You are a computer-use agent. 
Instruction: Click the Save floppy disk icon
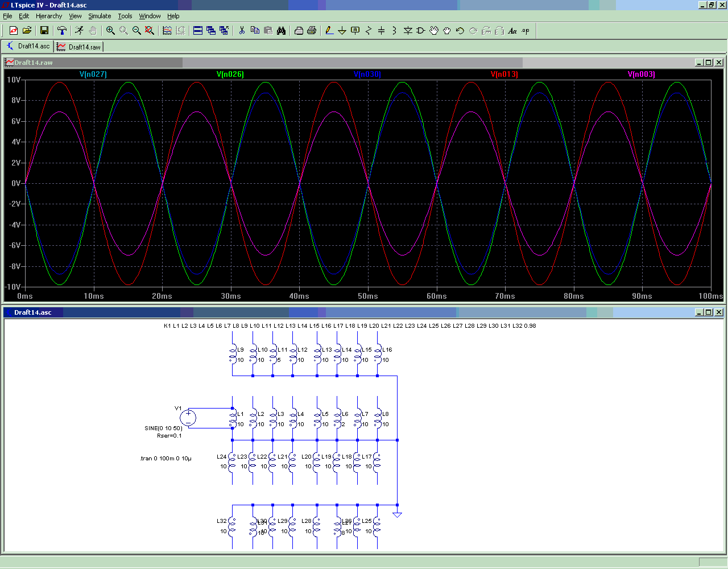coord(44,31)
